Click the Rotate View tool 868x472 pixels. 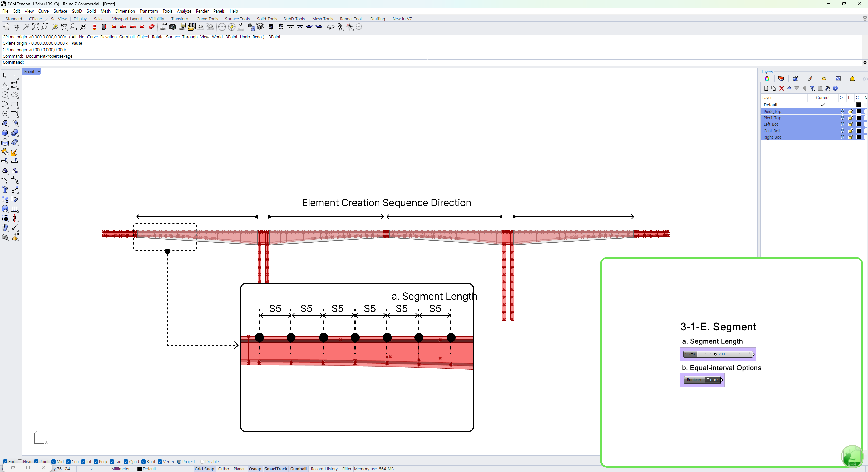16,27
